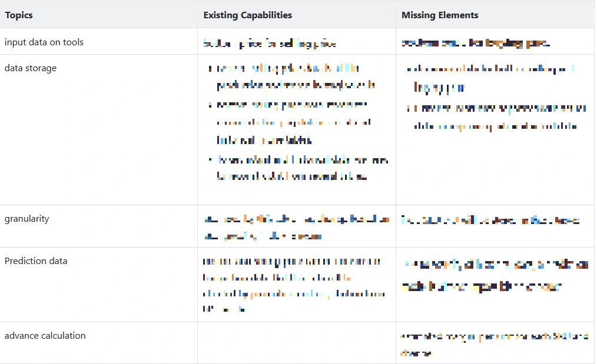The image size is (597, 364).
Task: Select the 'advance calculation' topic cell
Action: click(45, 336)
